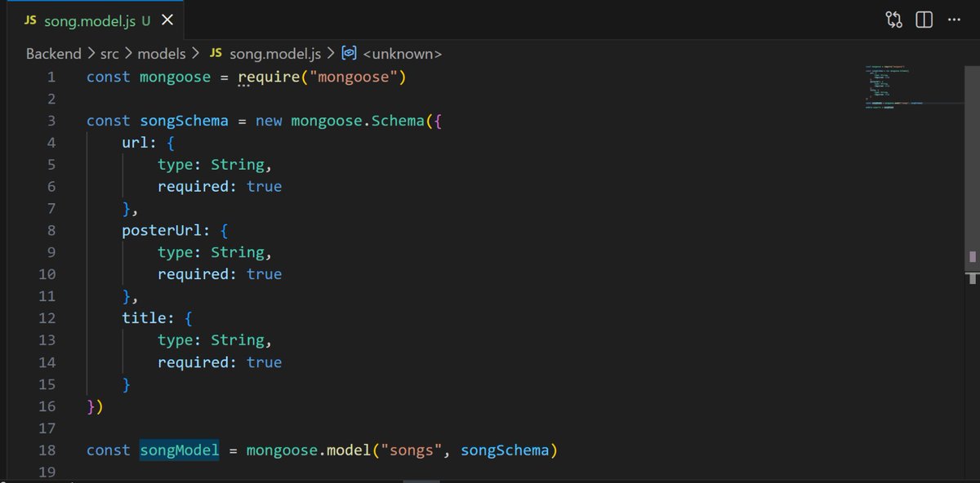The image size is (980, 483).
Task: Click the closing brace on line 16
Action: click(91, 406)
